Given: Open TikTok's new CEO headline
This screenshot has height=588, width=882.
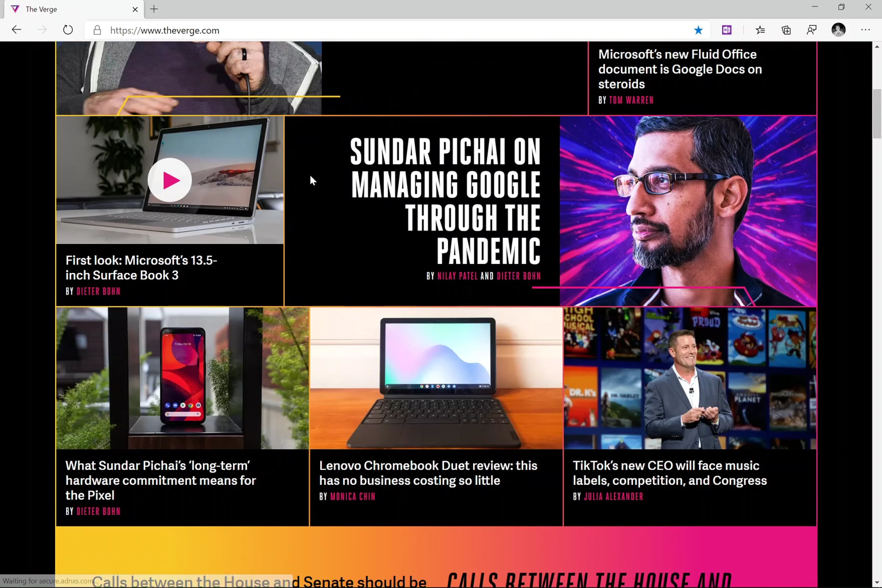Looking at the screenshot, I should [x=670, y=473].
